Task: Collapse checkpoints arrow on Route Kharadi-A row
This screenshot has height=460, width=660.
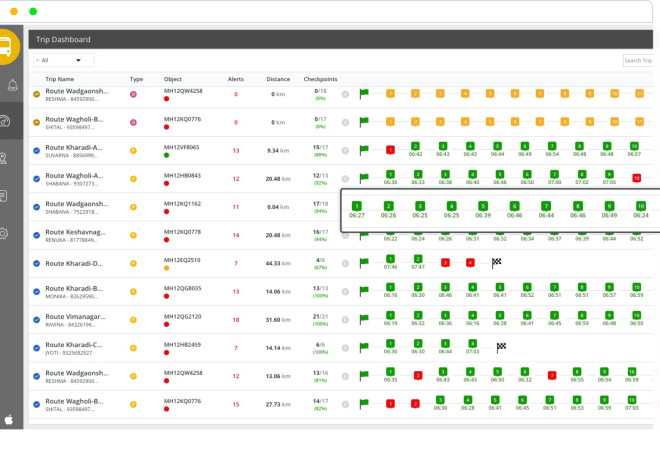Action: point(345,150)
